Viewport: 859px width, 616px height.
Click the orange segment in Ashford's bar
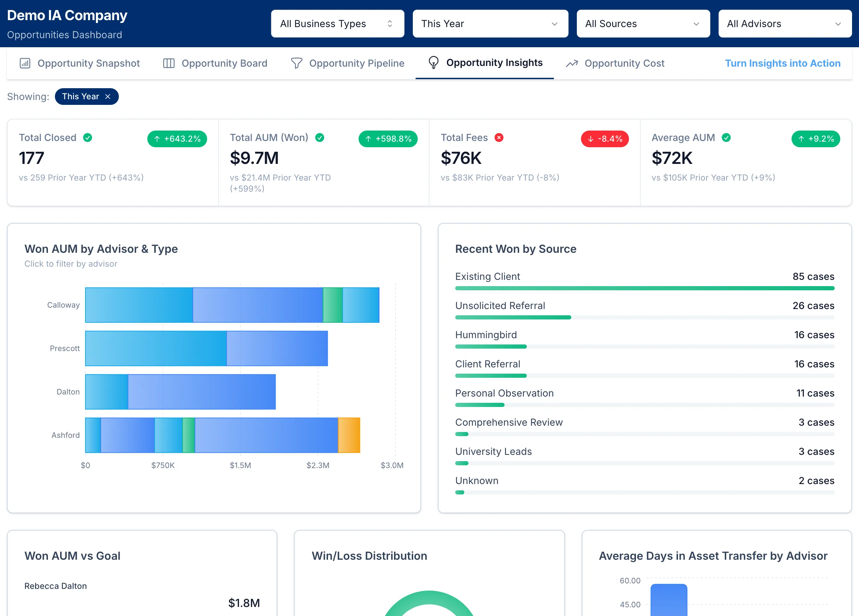coord(349,435)
